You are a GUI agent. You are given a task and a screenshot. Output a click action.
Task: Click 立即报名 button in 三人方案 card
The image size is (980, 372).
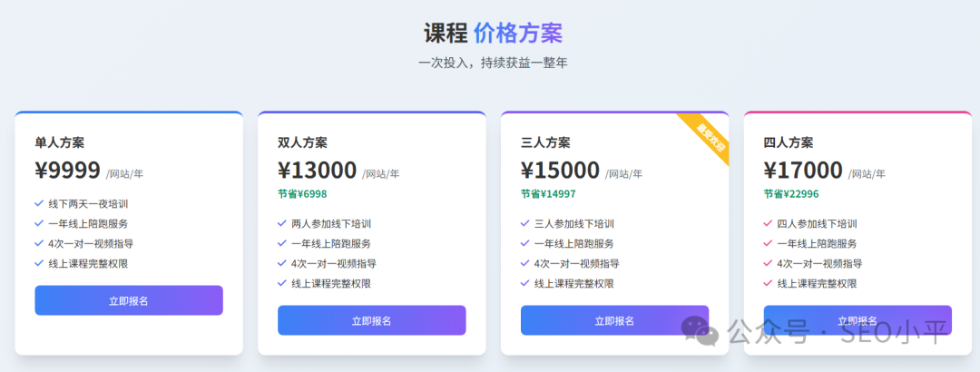(x=615, y=320)
